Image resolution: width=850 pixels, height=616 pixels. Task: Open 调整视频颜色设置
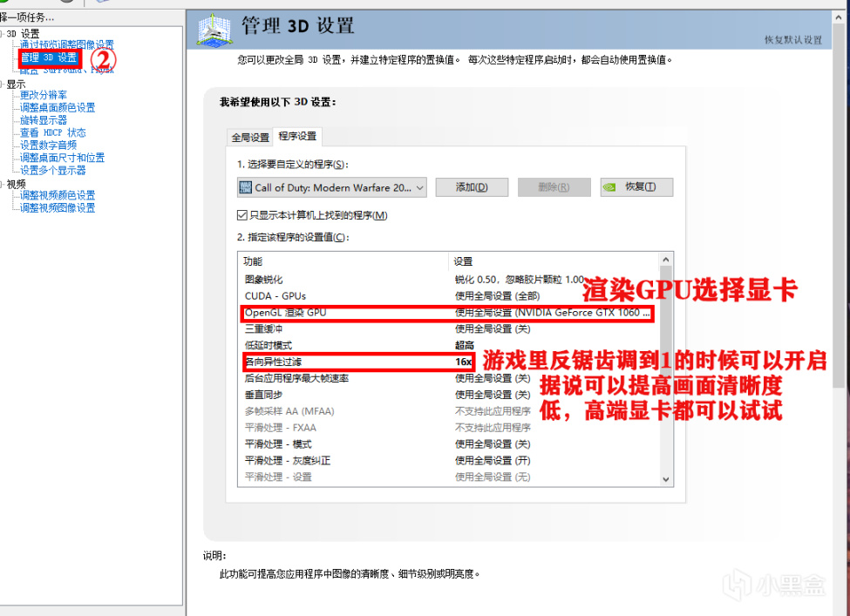tap(58, 195)
